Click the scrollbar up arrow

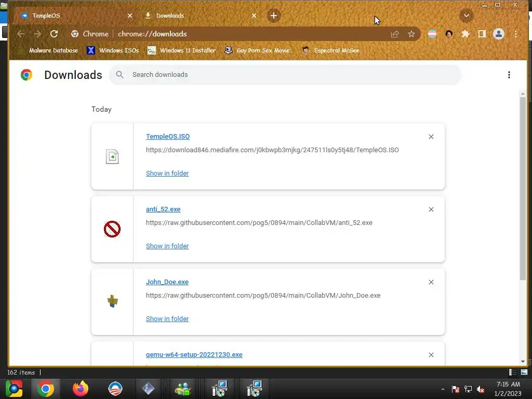(523, 94)
